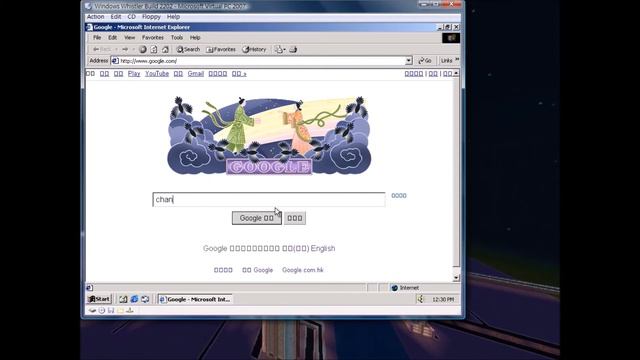This screenshot has height=360, width=640.
Task: Click the Stop loading icon
Action: [x=142, y=49]
